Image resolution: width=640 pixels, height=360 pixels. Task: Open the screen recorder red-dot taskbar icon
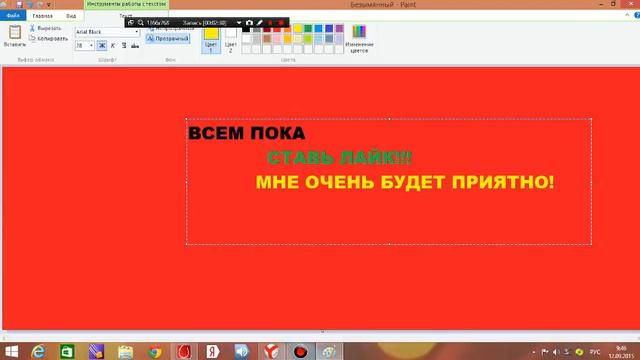300,351
